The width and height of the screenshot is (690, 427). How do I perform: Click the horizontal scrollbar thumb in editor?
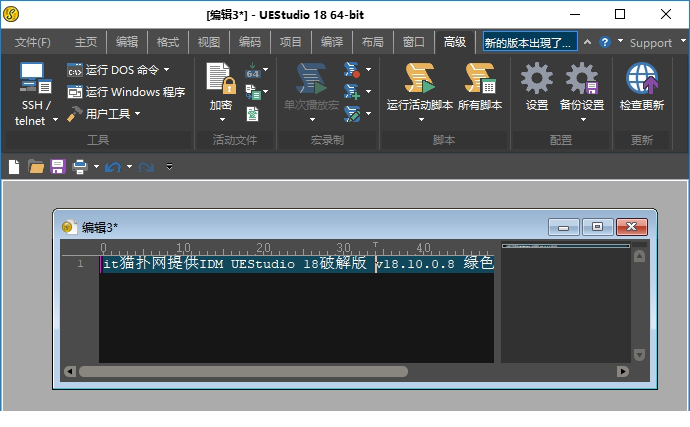coord(243,372)
